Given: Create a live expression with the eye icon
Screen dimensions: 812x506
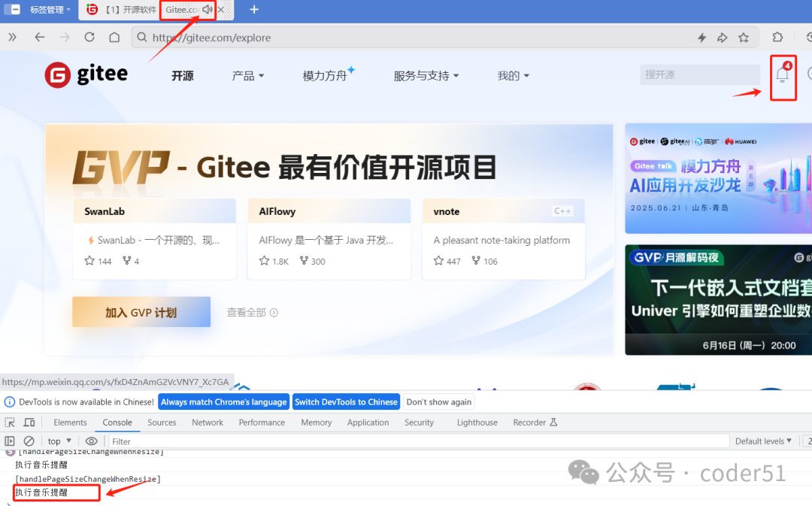Looking at the screenshot, I should [91, 441].
